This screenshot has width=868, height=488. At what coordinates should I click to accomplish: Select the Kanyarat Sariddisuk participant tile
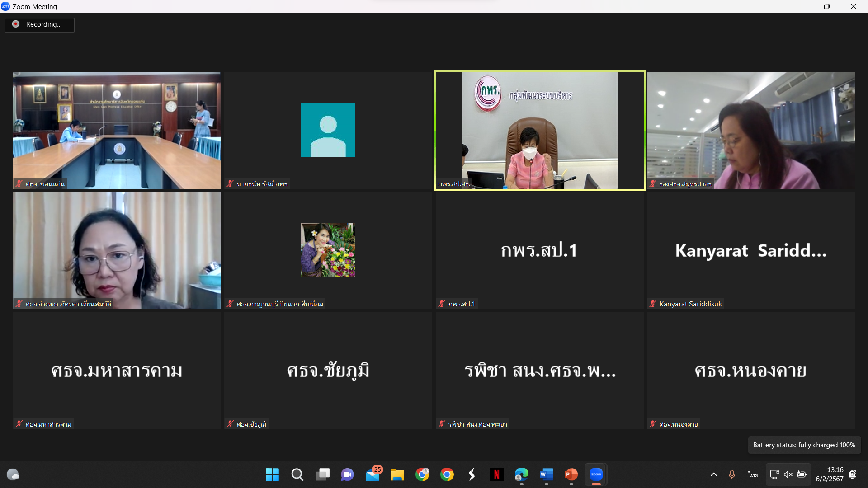[751, 250]
